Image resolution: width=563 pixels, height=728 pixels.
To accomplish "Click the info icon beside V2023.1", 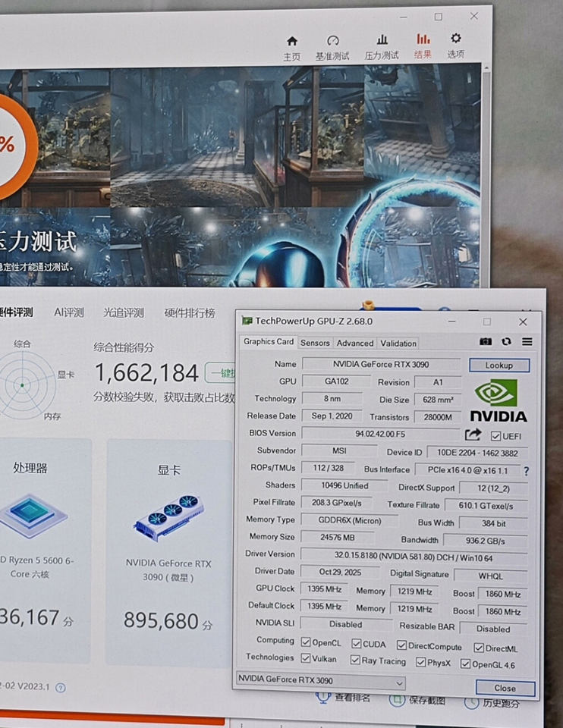I will tap(61, 688).
